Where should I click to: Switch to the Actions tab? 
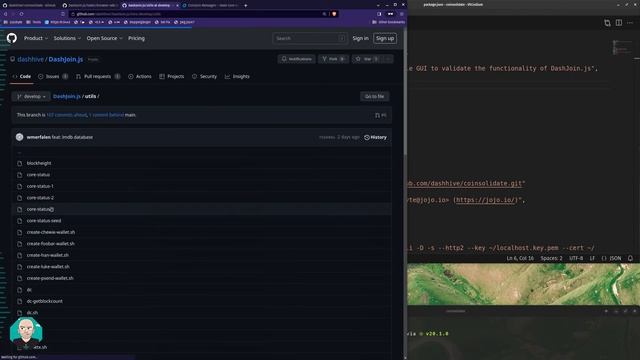click(x=140, y=76)
